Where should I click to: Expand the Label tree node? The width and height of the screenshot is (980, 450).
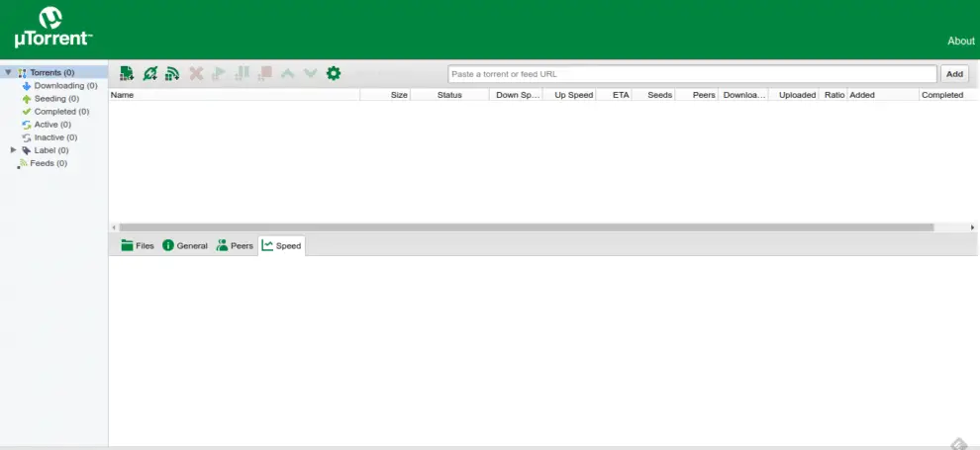pos(14,150)
